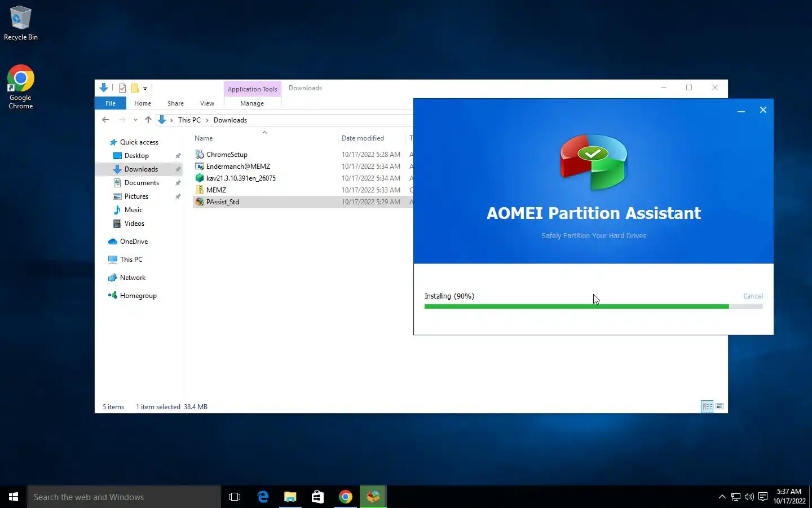The image size is (812, 508).
Task: Minimize the AOMEI installer window
Action: [x=741, y=110]
